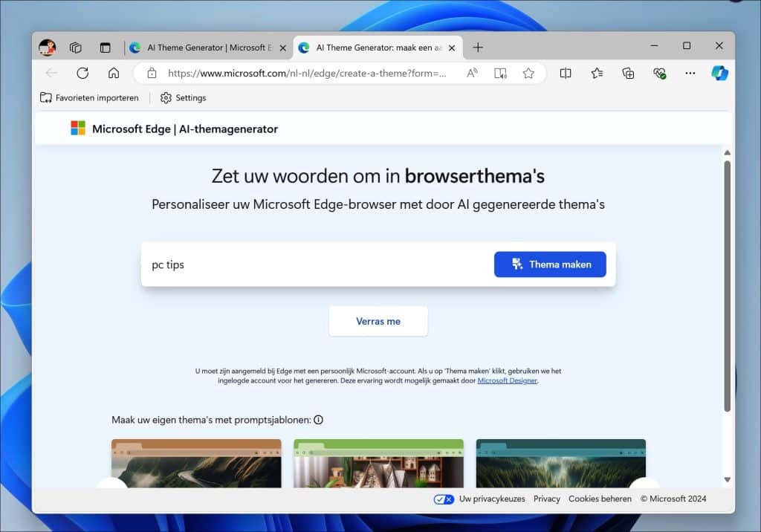
Task: Open the Favorites list icon
Action: click(x=597, y=74)
